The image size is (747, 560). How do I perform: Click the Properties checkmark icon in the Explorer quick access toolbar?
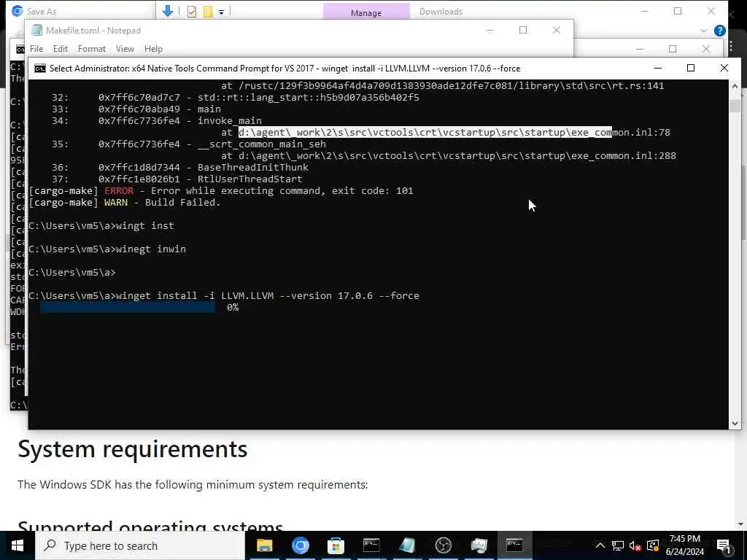tap(192, 12)
